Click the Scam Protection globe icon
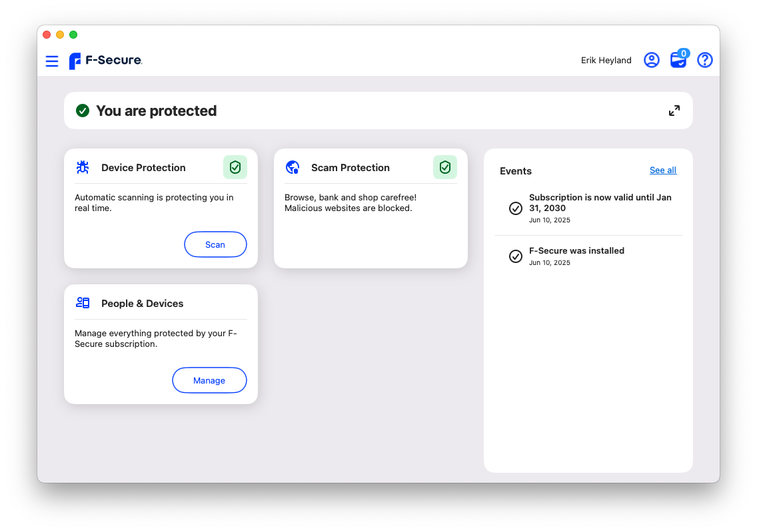 coord(293,167)
